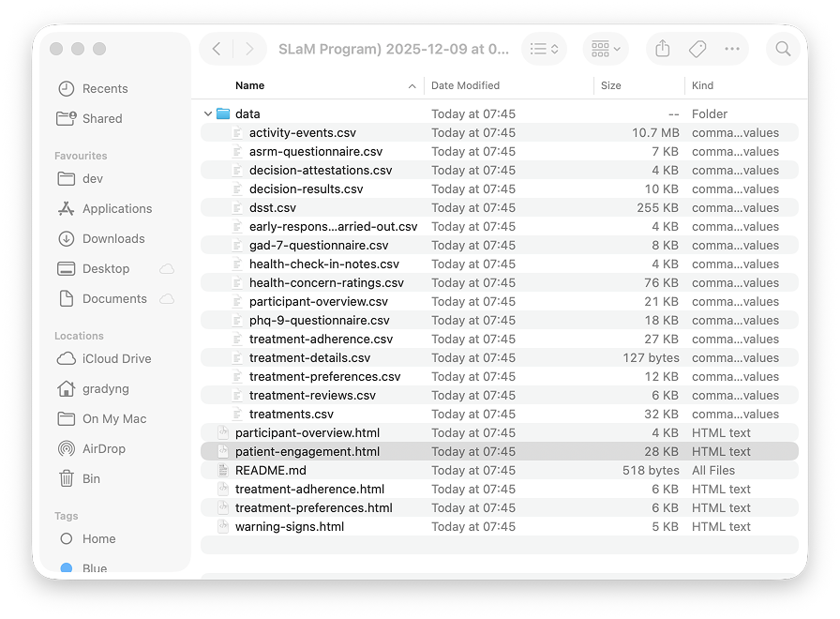Activate the Finder search icon
Viewport: 840px width, 619px height.
click(x=783, y=49)
